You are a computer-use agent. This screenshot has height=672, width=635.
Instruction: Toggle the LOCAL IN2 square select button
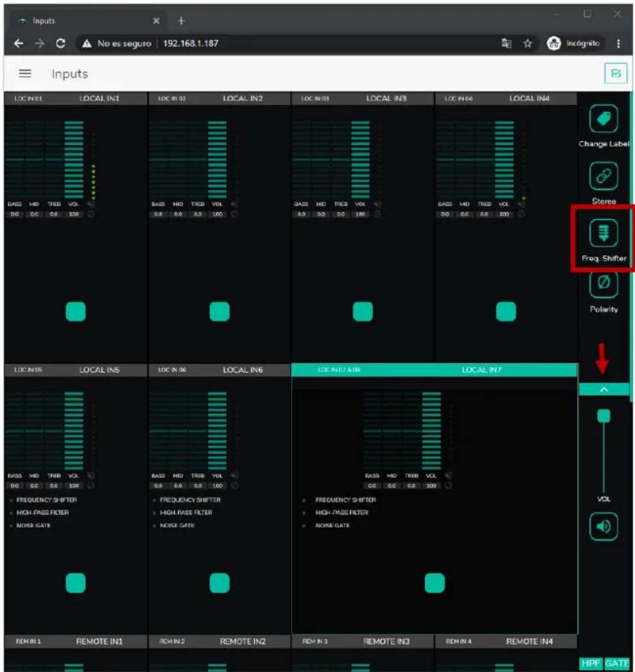pyautogui.click(x=220, y=311)
